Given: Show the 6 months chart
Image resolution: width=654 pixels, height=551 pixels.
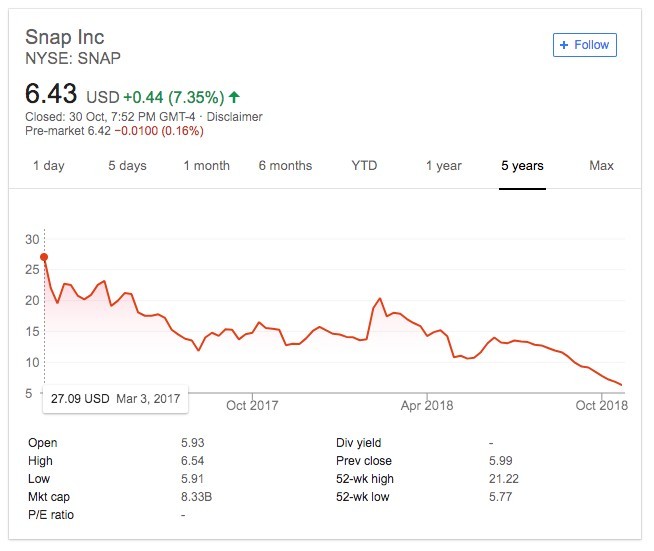Looking at the screenshot, I should [285, 166].
